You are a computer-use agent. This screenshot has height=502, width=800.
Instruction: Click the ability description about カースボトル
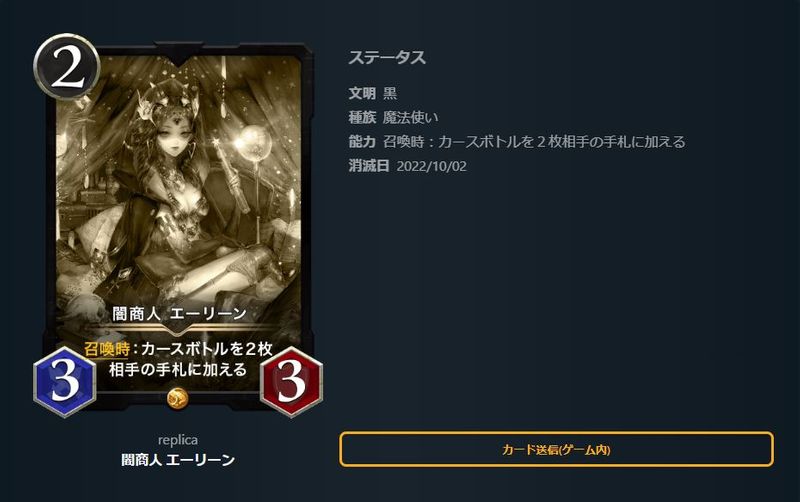(x=534, y=142)
